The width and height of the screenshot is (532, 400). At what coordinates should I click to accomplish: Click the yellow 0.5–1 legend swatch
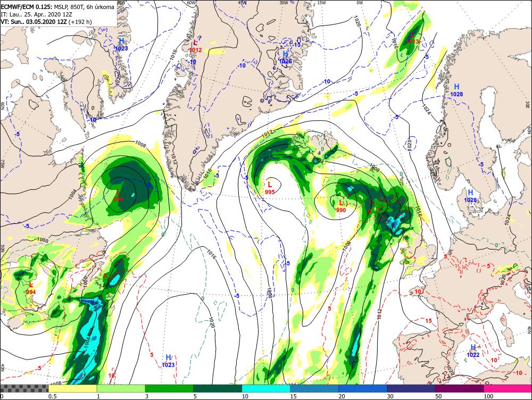pyautogui.click(x=72, y=388)
